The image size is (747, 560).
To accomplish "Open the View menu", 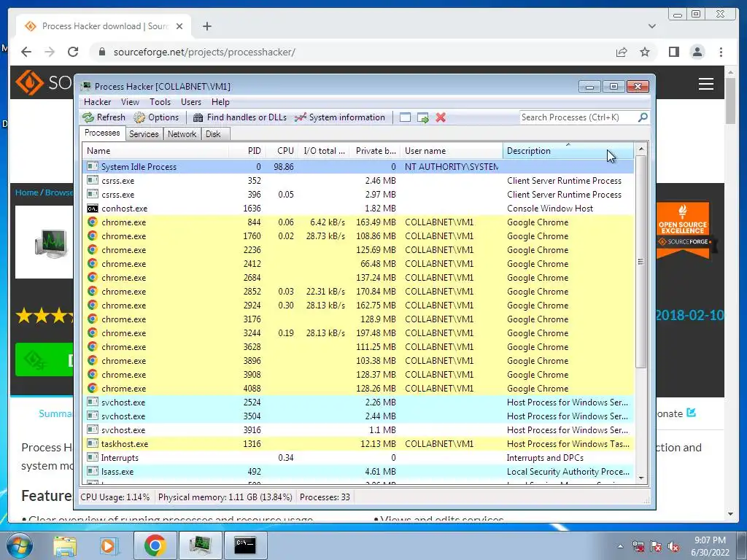I will point(130,102).
